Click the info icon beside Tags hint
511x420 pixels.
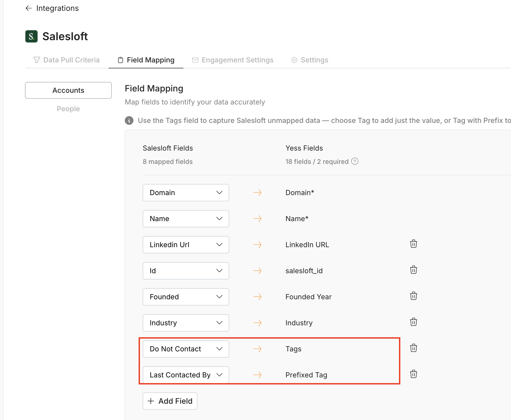click(129, 120)
